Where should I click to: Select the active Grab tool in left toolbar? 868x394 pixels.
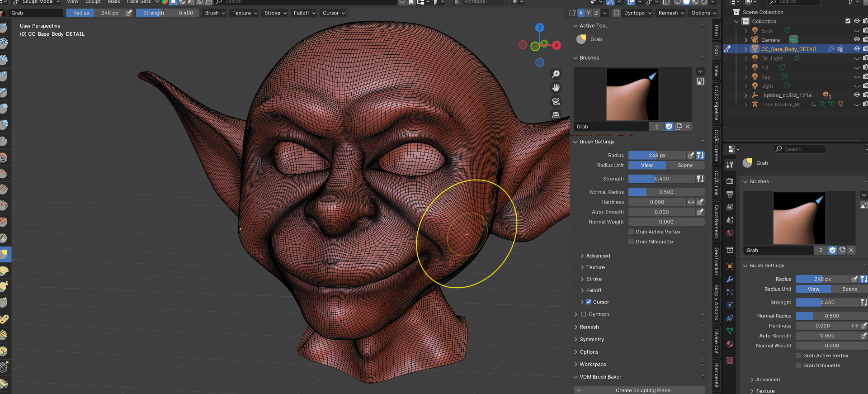(x=4, y=254)
